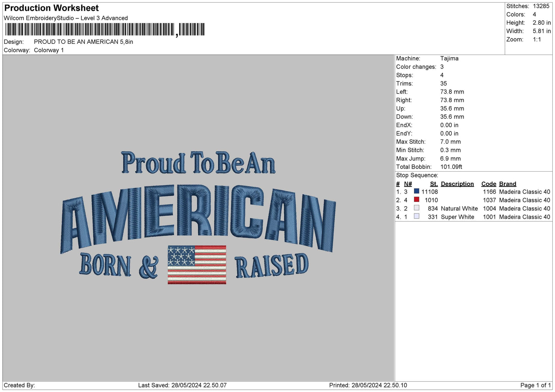The image size is (555, 392).
Task: Click the Machine value Tajima
Action: [449, 58]
